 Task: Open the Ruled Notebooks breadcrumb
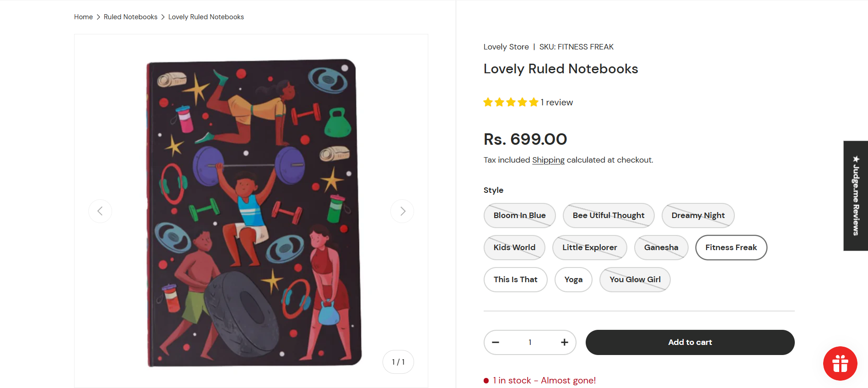pyautogui.click(x=130, y=17)
